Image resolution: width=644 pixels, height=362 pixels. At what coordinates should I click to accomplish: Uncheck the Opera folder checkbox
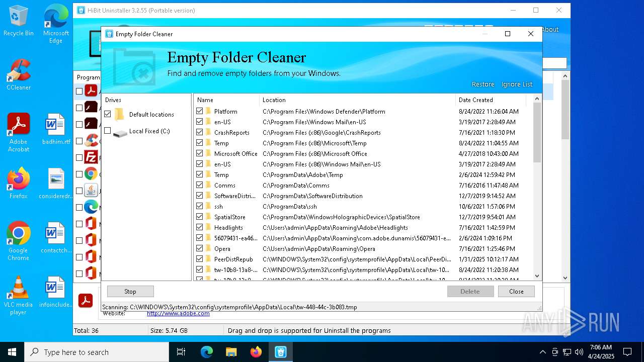coord(200,248)
